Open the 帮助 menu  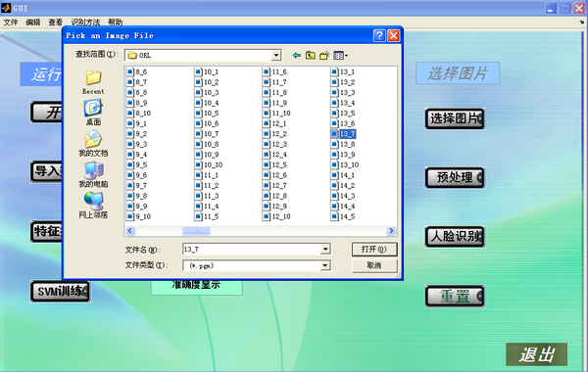tap(115, 23)
